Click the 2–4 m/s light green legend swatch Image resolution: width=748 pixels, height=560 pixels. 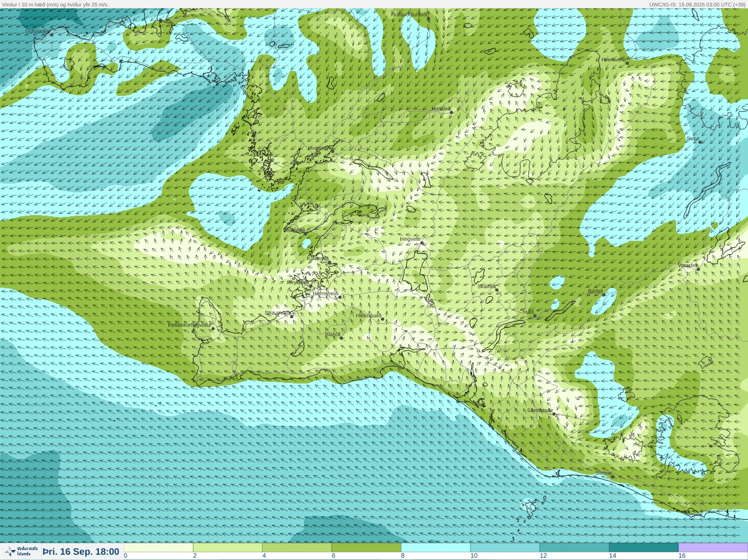pyautogui.click(x=228, y=548)
